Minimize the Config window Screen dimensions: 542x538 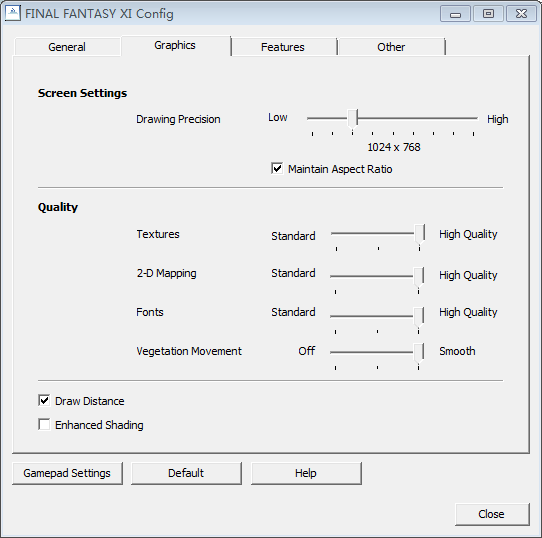(x=455, y=14)
